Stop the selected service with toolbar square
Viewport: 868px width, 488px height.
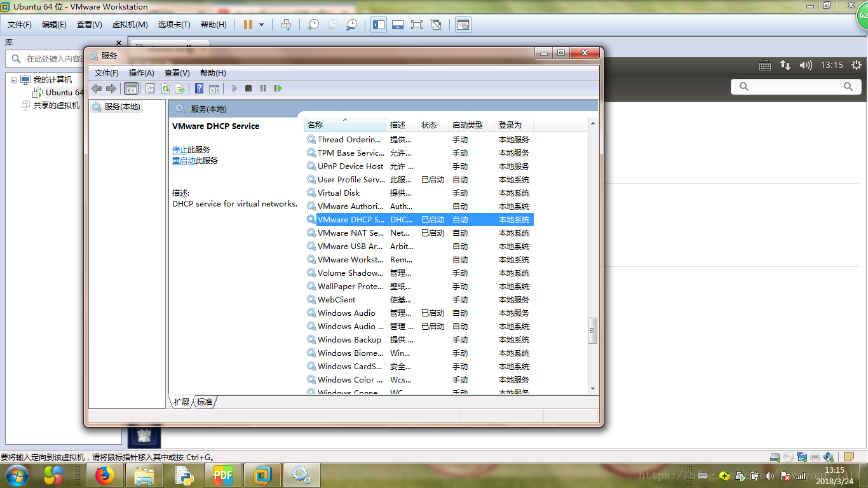point(248,88)
